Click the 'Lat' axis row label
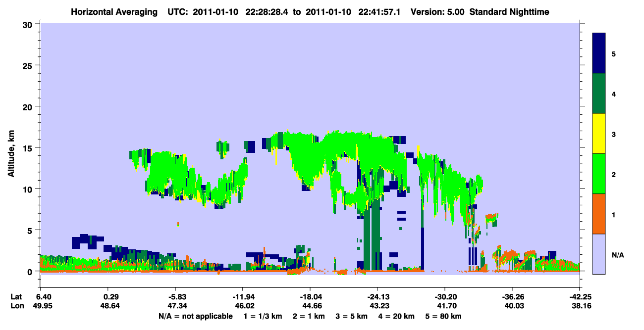Viewport: 644px width, 330px height. click(x=16, y=297)
